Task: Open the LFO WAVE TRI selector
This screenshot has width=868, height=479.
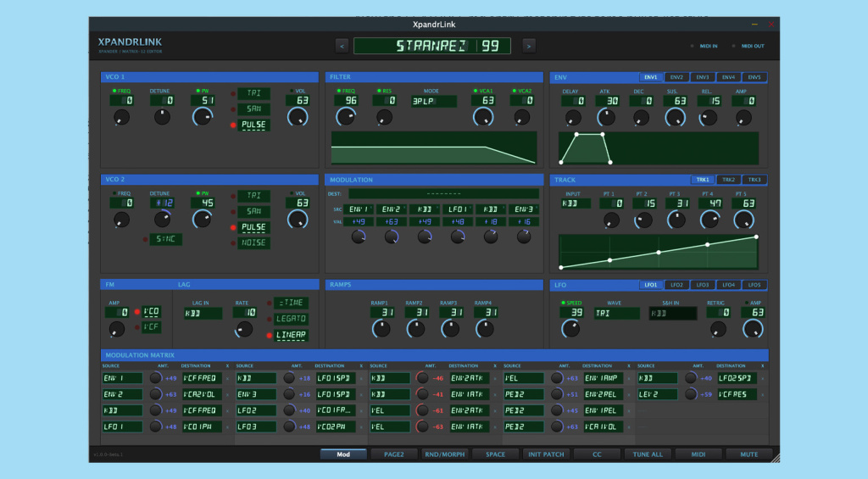Action: 617,313
